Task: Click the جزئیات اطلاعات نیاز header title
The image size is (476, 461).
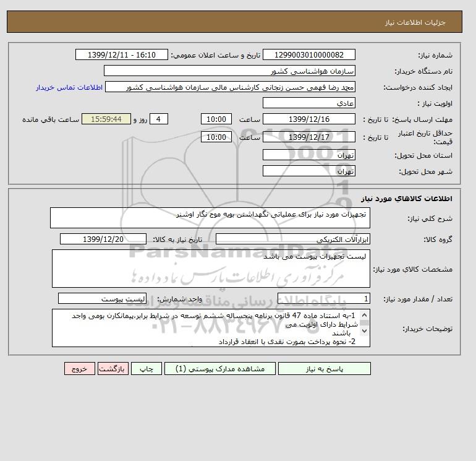Action: point(415,22)
